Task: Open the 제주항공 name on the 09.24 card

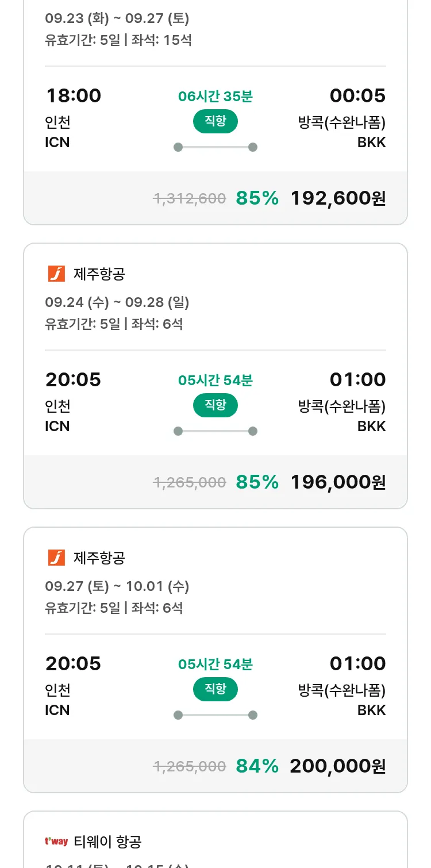Action: pyautogui.click(x=99, y=274)
